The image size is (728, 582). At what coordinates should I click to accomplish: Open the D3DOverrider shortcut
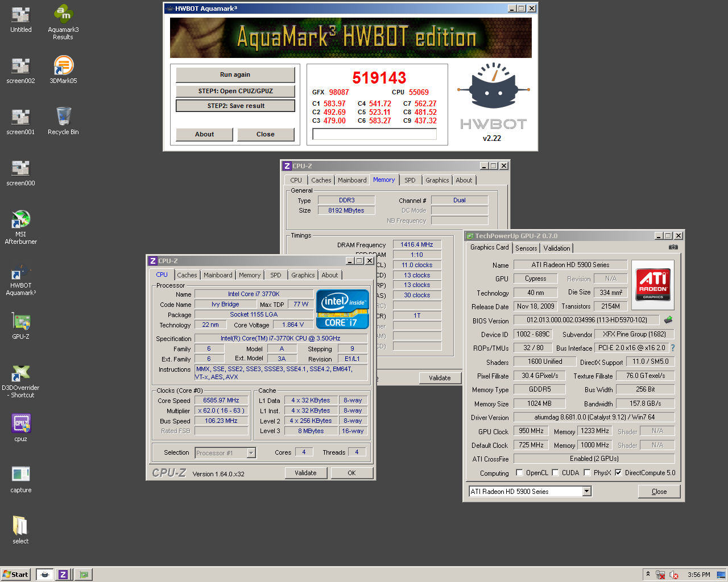click(21, 381)
